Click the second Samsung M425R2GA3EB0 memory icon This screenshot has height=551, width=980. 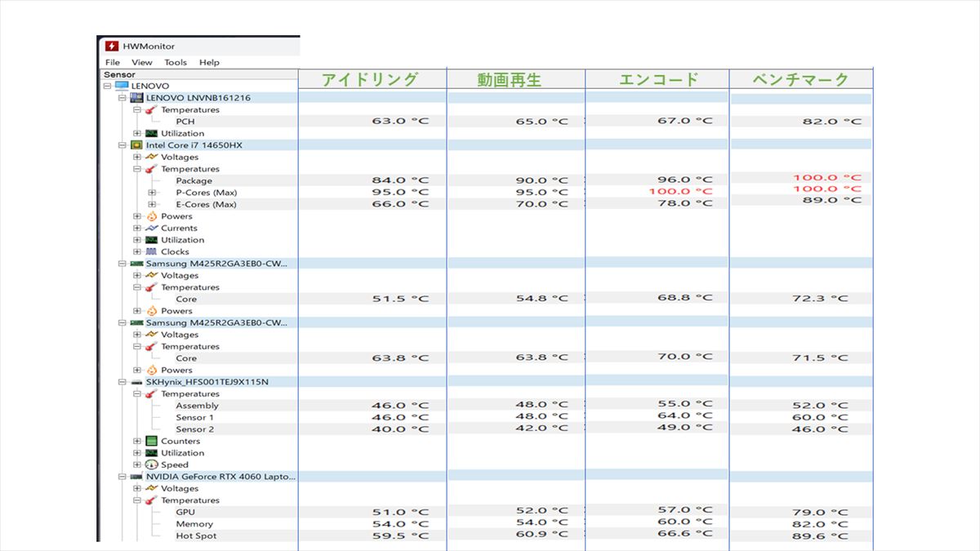[136, 322]
